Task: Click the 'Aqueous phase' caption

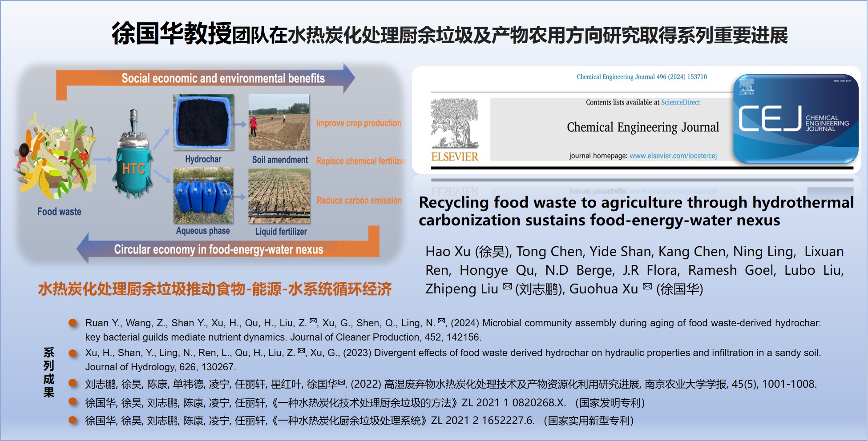Action: (203, 231)
